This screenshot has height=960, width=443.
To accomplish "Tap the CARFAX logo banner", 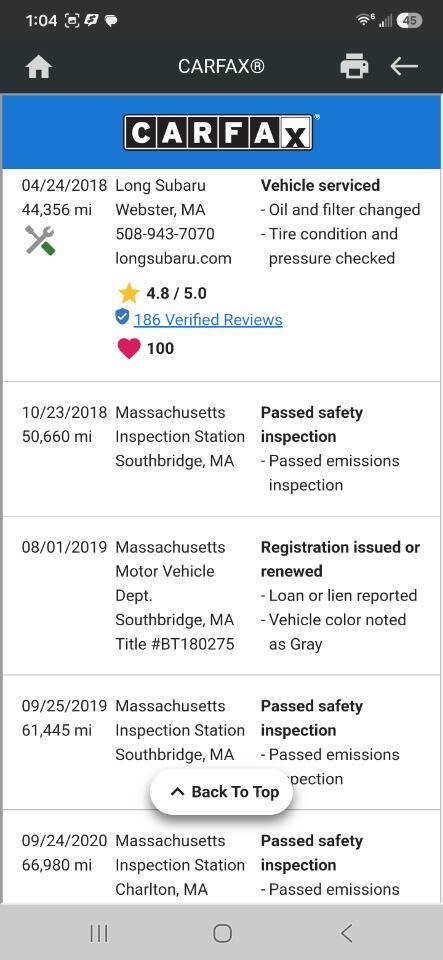I will [222, 132].
